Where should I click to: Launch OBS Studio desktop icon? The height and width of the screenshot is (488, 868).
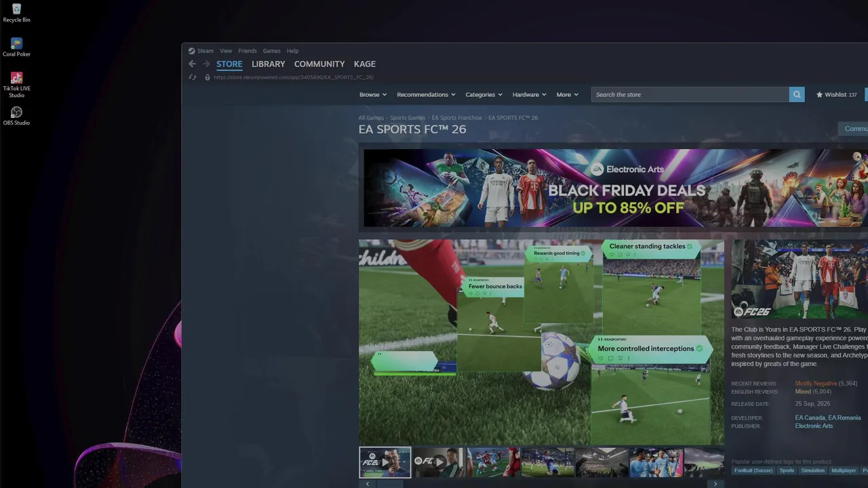[x=16, y=116]
